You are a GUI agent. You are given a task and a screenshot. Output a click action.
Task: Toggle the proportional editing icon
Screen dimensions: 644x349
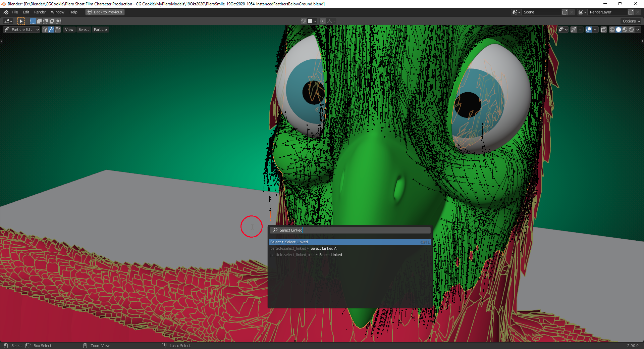tap(322, 21)
